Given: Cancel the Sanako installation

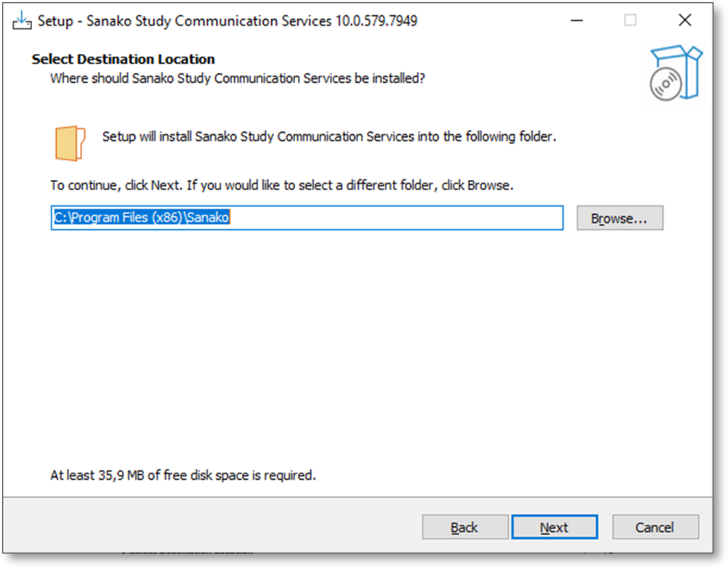Looking at the screenshot, I should point(655,527).
